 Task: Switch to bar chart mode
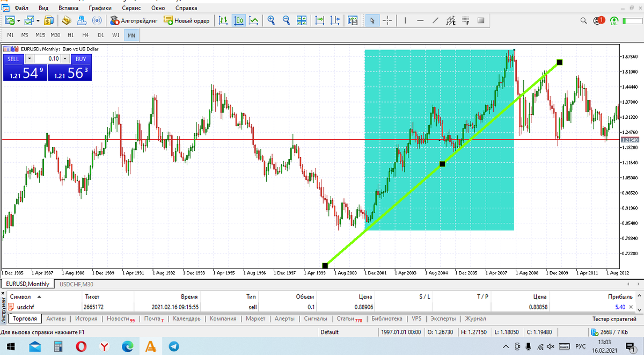pyautogui.click(x=223, y=20)
